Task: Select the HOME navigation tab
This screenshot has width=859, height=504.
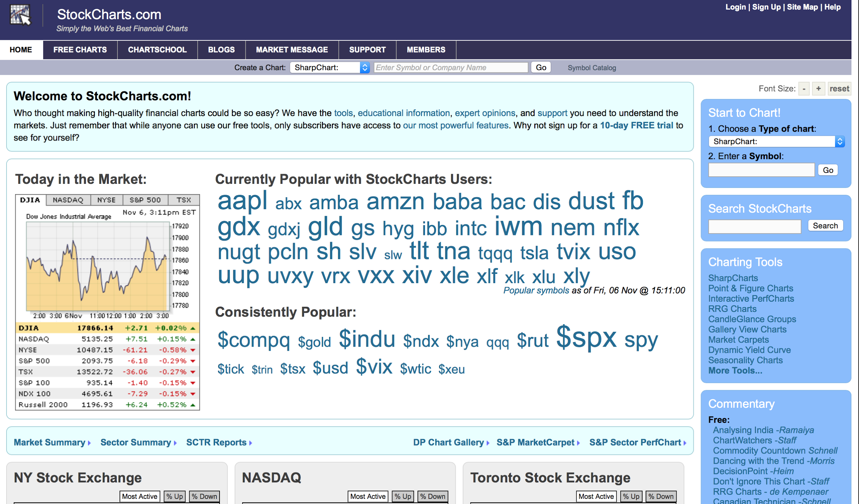Action: [x=21, y=50]
